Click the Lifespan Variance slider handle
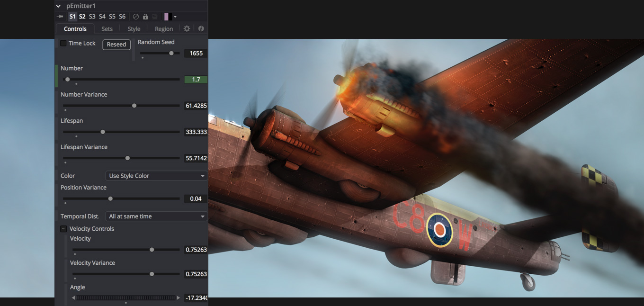 pos(127,158)
